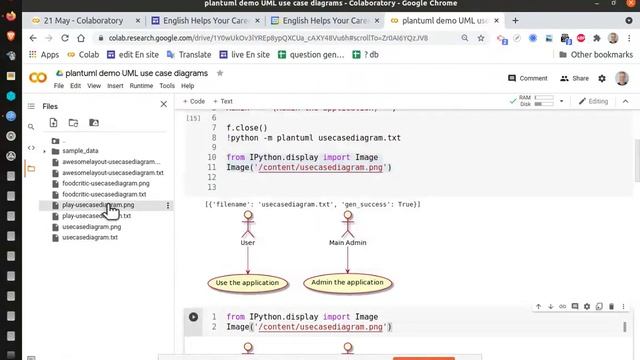Open the Edit menu
The width and height of the screenshot is (640, 360).
[76, 86]
